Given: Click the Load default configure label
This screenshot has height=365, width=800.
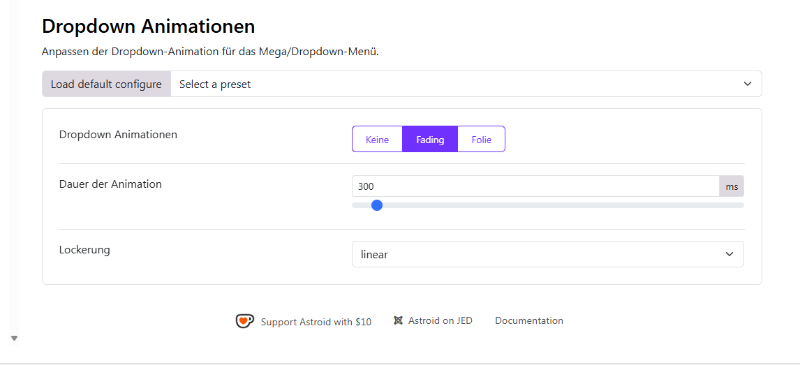Looking at the screenshot, I should coord(106,84).
